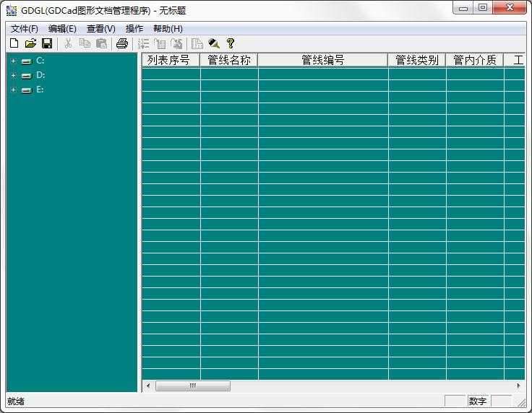Click the 管线名称 column header
Image resolution: width=532 pixels, height=413 pixels.
(x=229, y=60)
